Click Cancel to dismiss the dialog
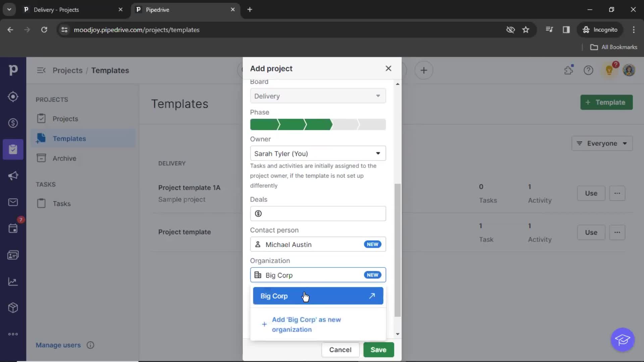 [340, 349]
